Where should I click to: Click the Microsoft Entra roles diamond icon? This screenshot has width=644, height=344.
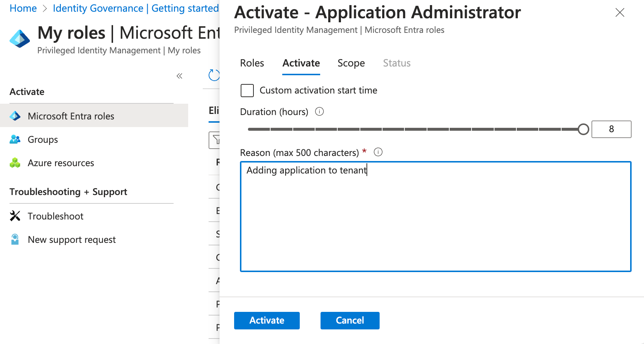tap(15, 116)
